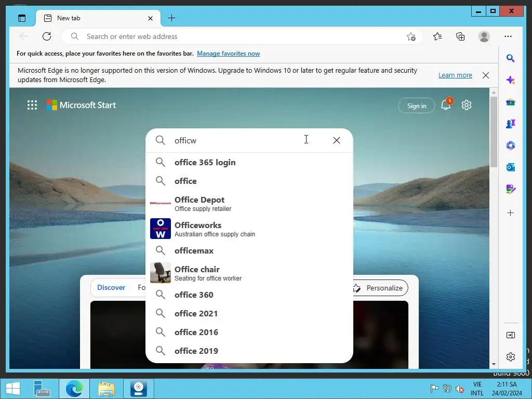Click the Learn more link

455,75
